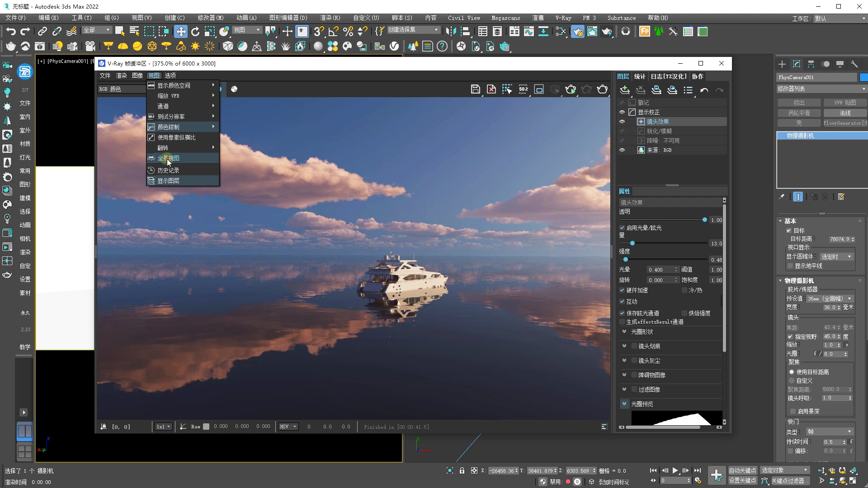Image resolution: width=868 pixels, height=488 pixels.
Task: Click the 光晕 value input field
Action: click(x=660, y=270)
